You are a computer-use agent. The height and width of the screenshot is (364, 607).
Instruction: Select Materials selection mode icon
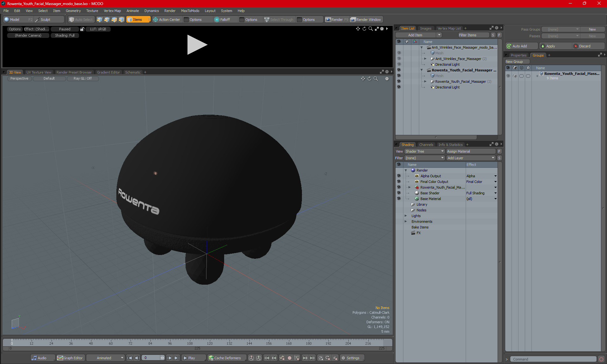(x=121, y=20)
